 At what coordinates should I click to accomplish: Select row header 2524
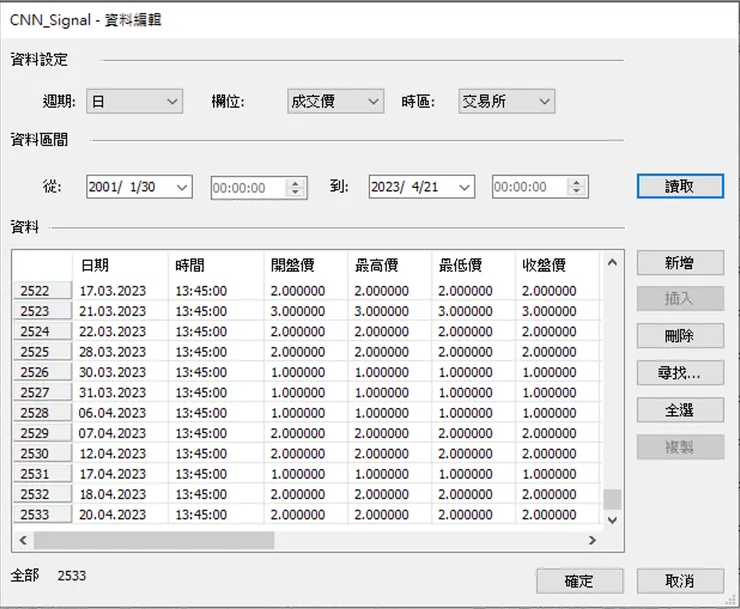click(x=42, y=331)
